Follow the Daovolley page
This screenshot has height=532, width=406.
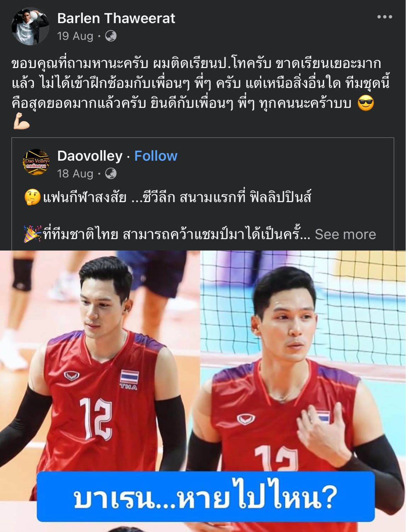[156, 156]
